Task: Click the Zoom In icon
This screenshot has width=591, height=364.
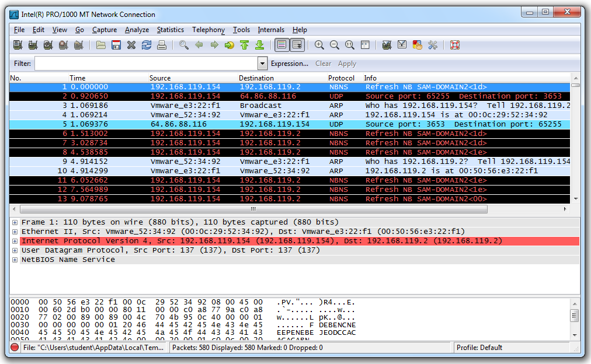Action: point(319,45)
